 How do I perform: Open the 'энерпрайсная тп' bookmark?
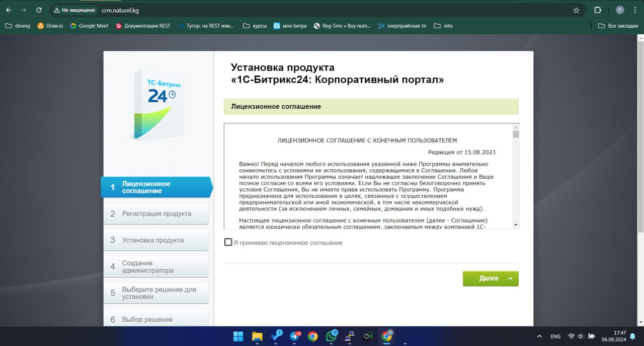403,26
